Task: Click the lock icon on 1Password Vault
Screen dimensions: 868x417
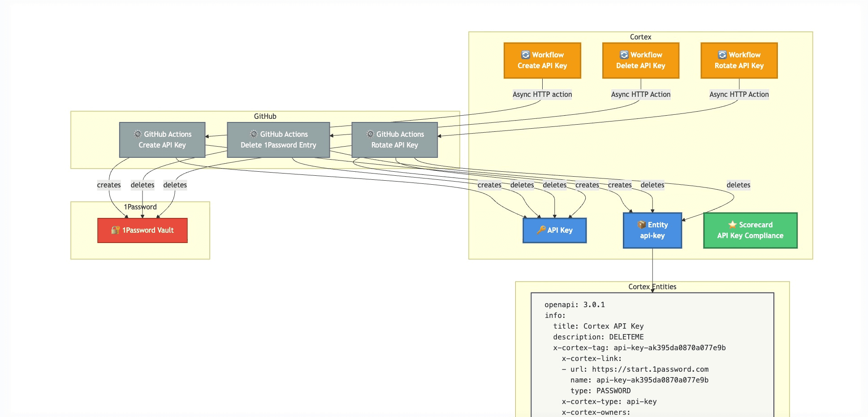Action: (116, 230)
